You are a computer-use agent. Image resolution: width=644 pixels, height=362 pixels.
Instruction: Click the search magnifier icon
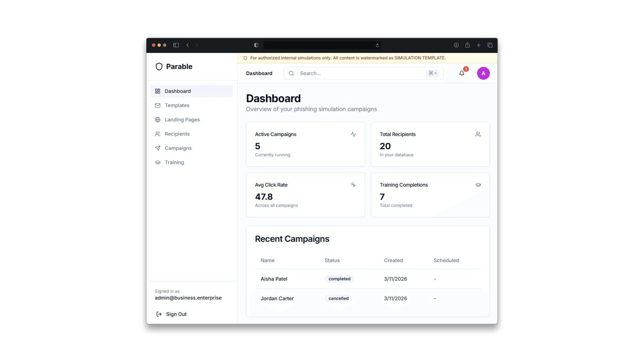[291, 73]
